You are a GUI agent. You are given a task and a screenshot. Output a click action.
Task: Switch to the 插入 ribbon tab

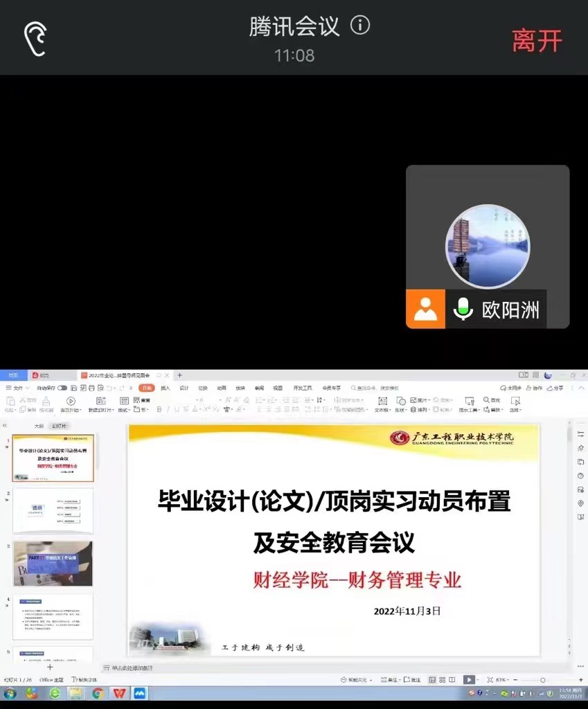(166, 388)
